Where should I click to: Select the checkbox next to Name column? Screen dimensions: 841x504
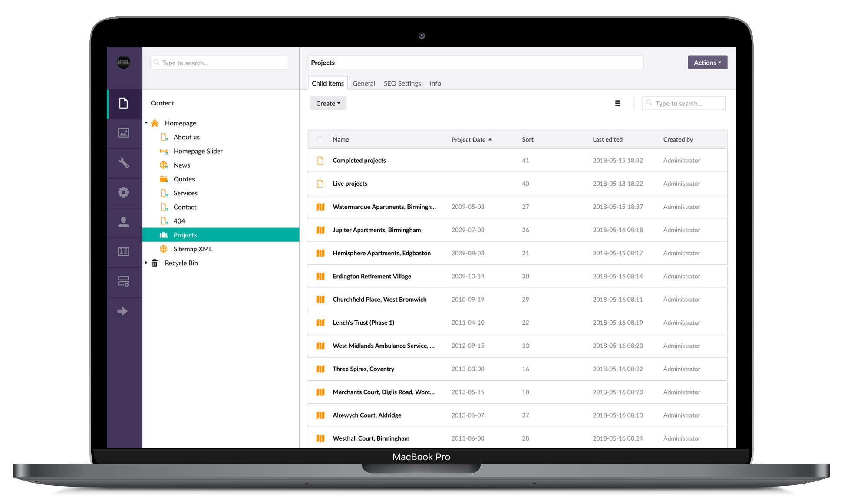(320, 139)
